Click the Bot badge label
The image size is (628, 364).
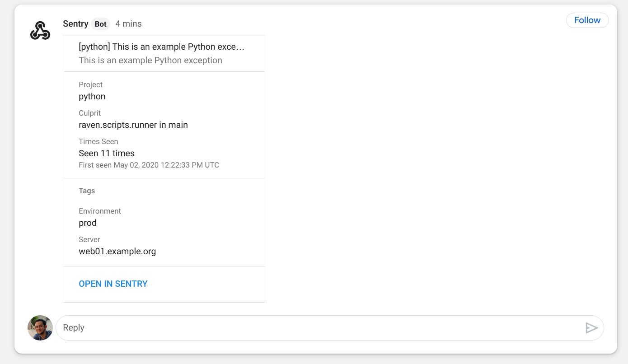[x=101, y=24]
